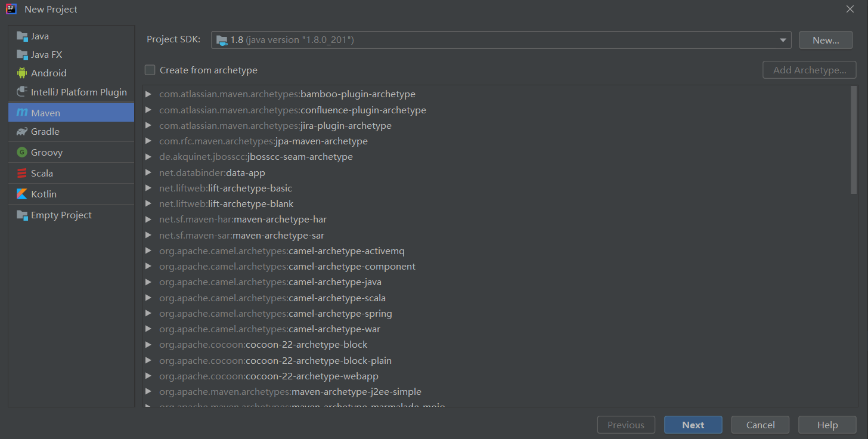This screenshot has height=439, width=868.
Task: Select the lift-archetype-basic archetype
Action: coord(225,188)
